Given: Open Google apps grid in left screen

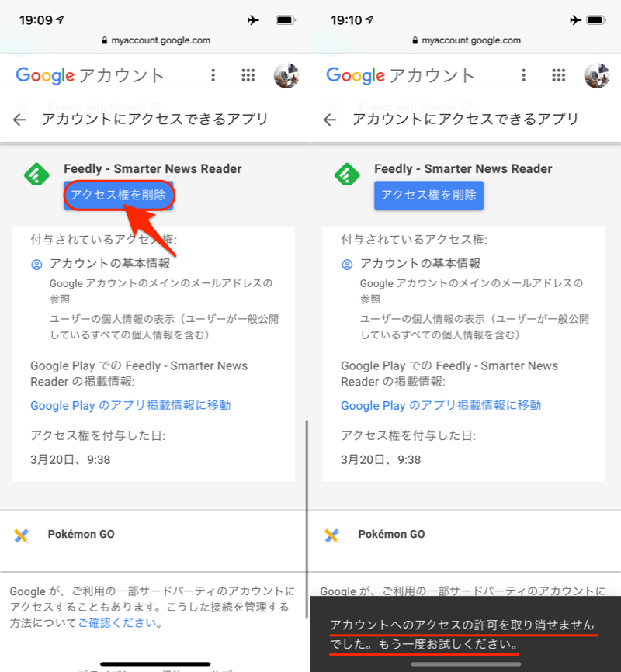Looking at the screenshot, I should [248, 75].
